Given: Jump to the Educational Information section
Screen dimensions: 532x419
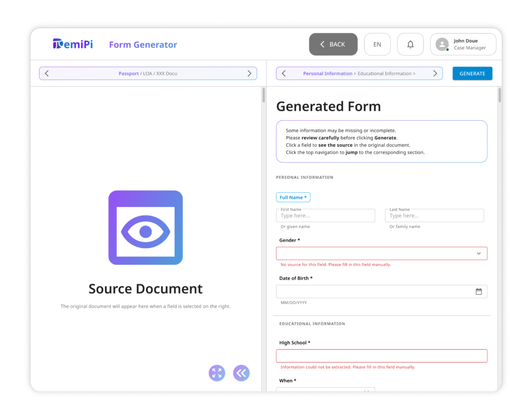Looking at the screenshot, I should (x=384, y=74).
